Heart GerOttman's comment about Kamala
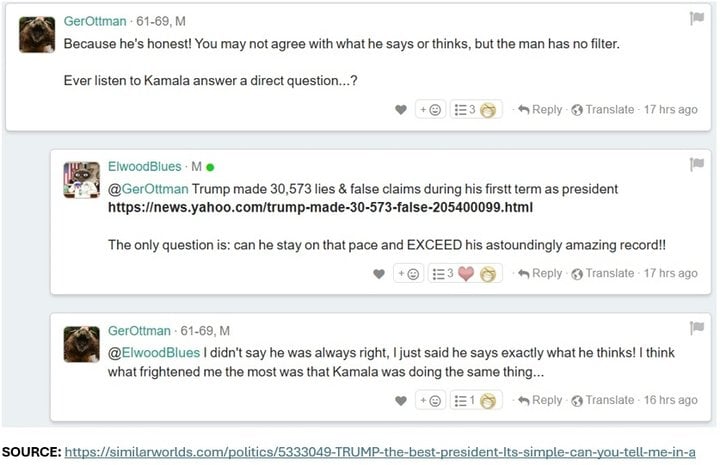Image resolution: width=720 pixels, height=465 pixels. (401, 110)
